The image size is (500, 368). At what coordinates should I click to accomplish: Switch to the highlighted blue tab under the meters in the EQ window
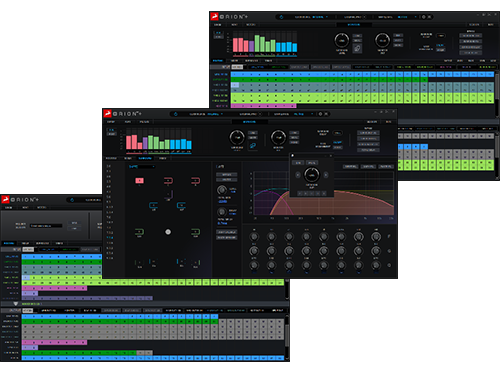coord(145,158)
